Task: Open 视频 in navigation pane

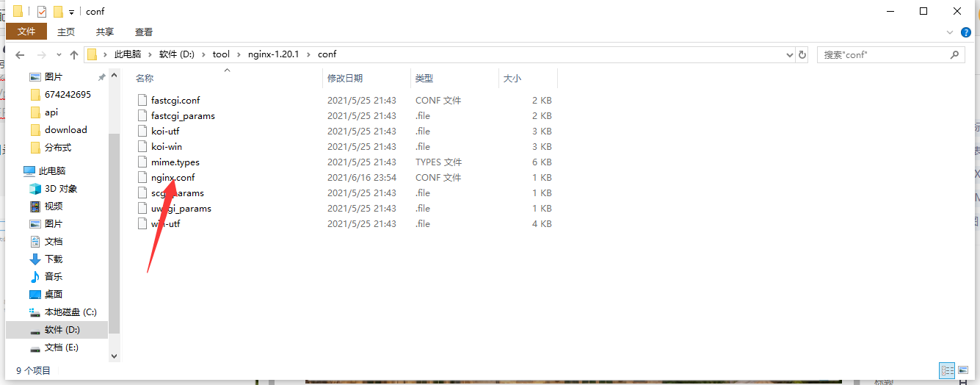Action: tap(54, 206)
